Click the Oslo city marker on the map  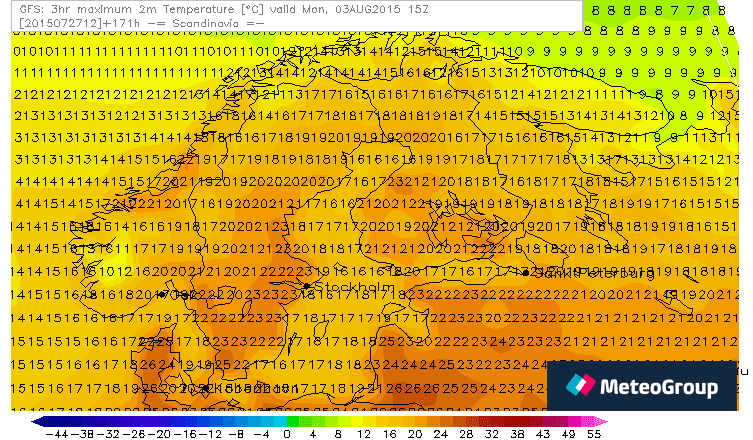(160, 295)
